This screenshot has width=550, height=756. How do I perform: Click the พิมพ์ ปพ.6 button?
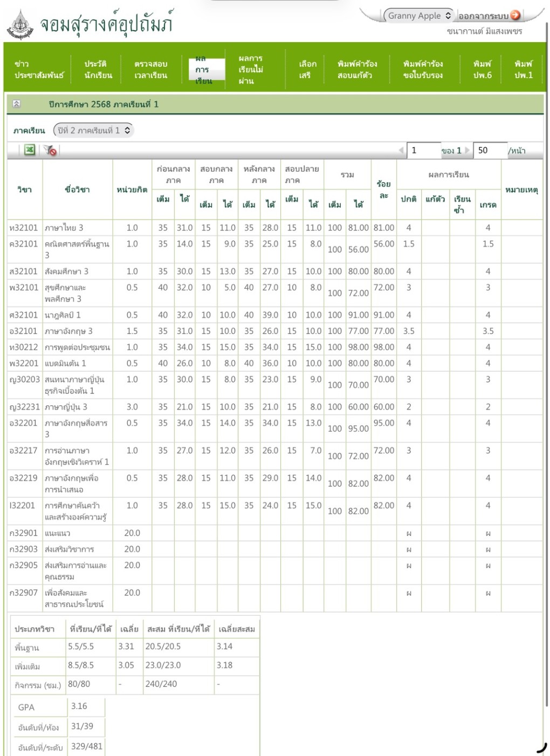click(482, 70)
